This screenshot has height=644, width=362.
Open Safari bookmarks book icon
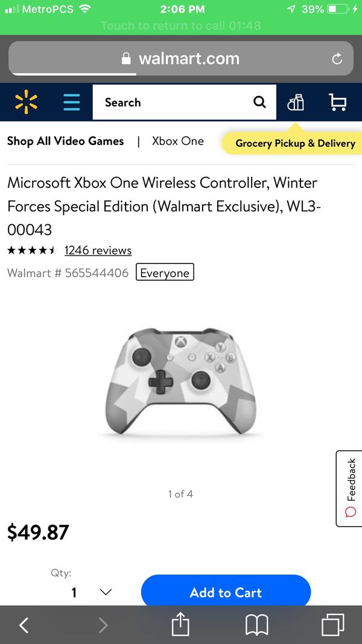click(x=256, y=625)
